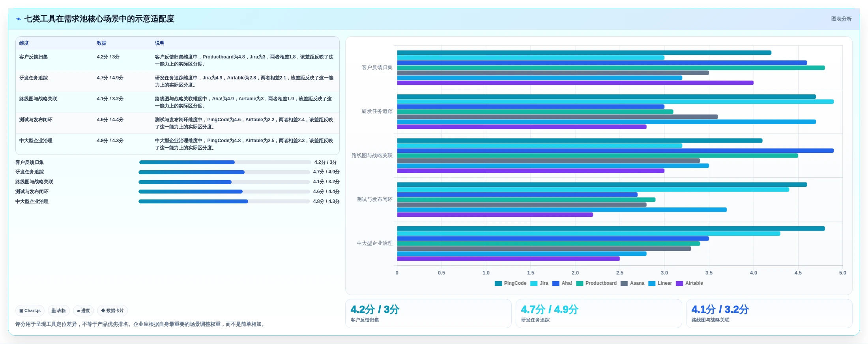Click the 4.8分 / 4.3分 value beside the progress bar
This screenshot has width=868, height=344.
(326, 201)
